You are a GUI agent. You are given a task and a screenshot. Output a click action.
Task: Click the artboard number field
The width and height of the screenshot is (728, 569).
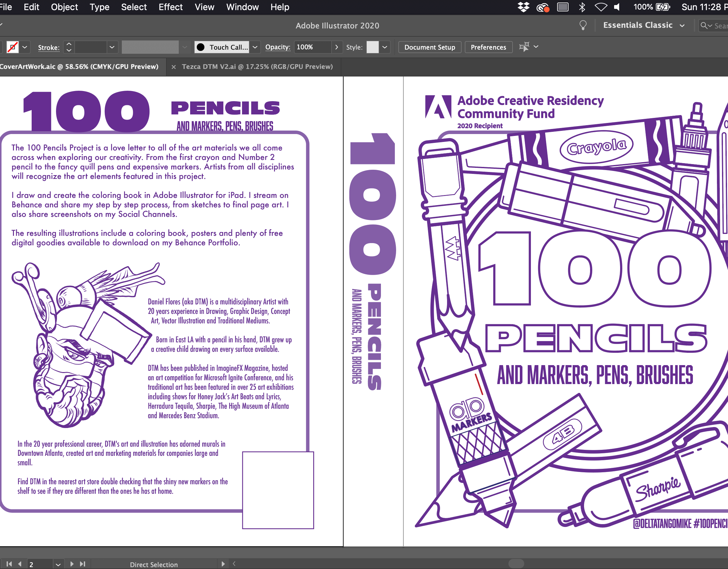pos(39,564)
